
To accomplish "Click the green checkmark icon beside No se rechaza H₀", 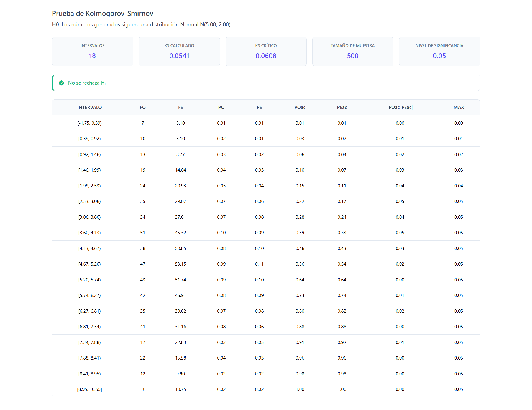I will pyautogui.click(x=62, y=83).
